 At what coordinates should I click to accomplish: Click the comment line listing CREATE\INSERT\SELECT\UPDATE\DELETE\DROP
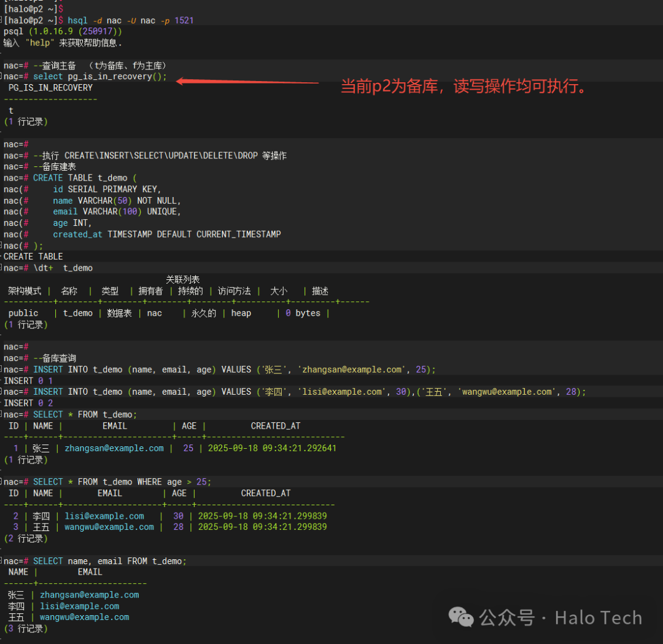pos(160,155)
